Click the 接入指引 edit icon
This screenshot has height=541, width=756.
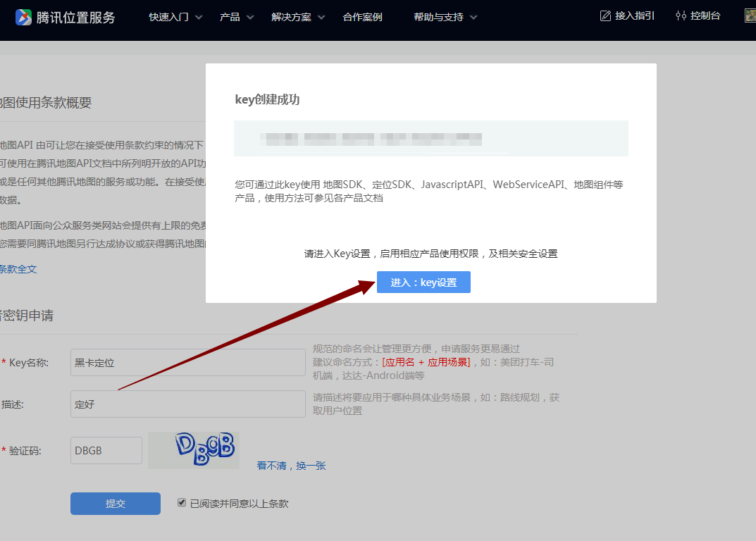[x=605, y=15]
